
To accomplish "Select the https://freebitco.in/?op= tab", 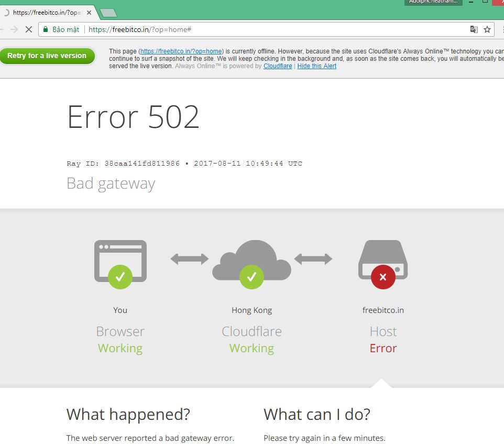I will 47,13.
